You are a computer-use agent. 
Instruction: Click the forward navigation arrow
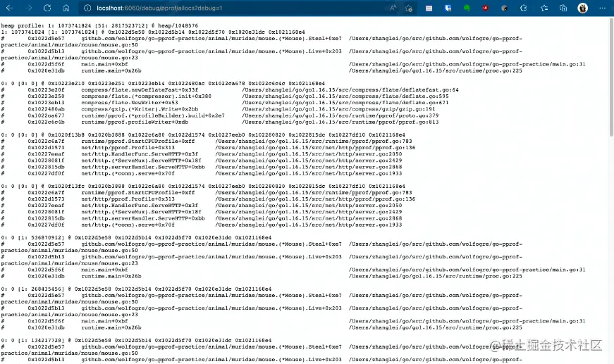[x=28, y=8]
